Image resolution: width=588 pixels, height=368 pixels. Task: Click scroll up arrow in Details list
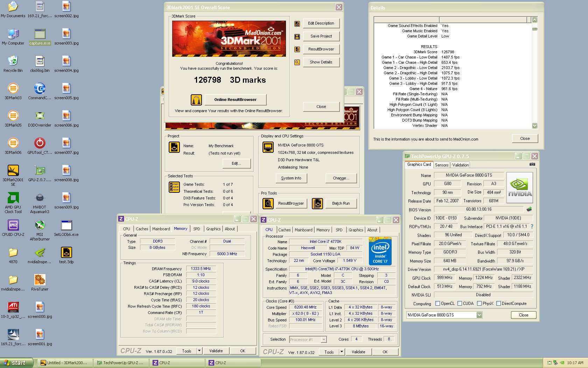tap(534, 20)
